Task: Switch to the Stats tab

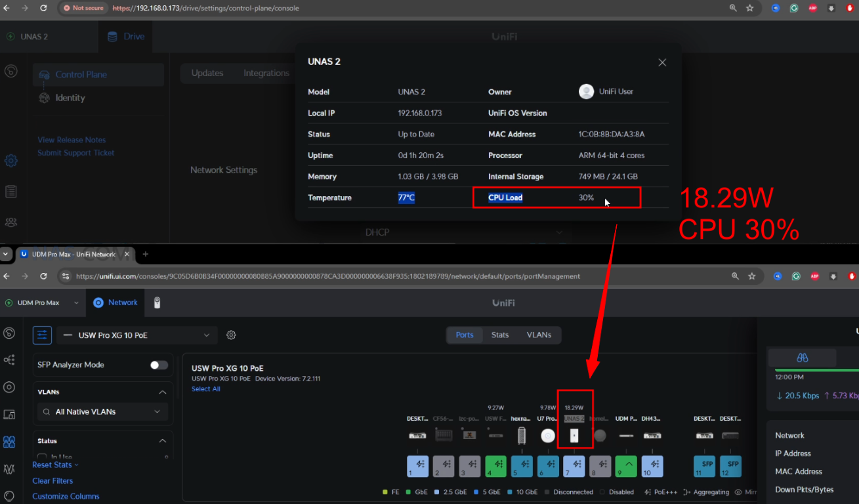Action: tap(500, 335)
